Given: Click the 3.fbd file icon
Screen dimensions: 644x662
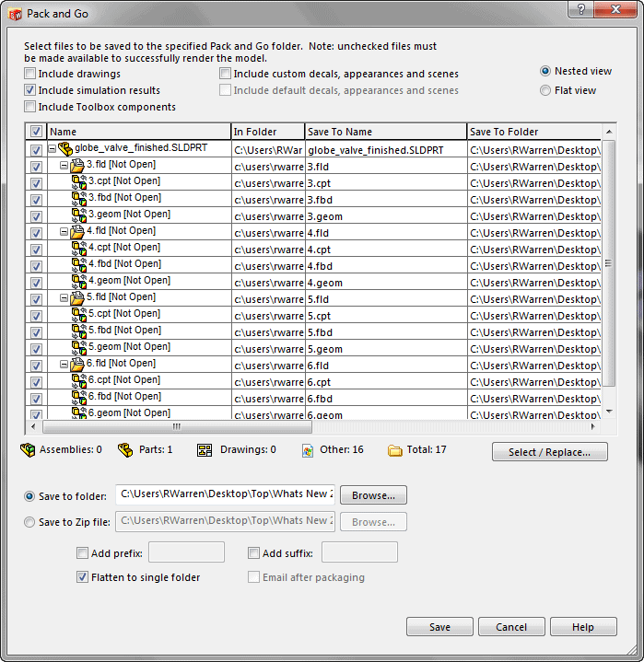Looking at the screenshot, I should 79,198.
